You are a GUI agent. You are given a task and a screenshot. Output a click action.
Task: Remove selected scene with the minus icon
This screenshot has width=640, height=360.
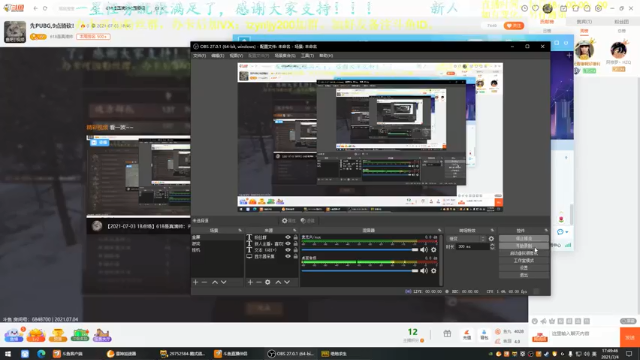click(204, 282)
